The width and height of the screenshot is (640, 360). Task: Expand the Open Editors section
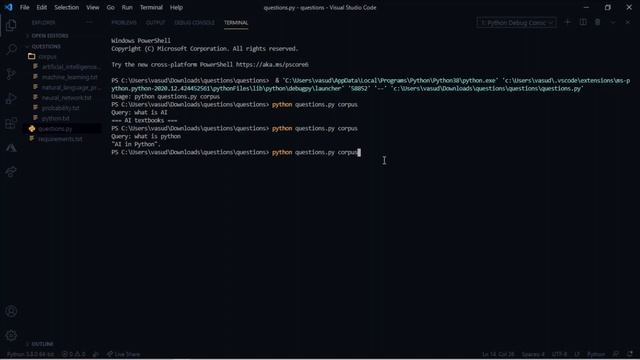coord(50,36)
